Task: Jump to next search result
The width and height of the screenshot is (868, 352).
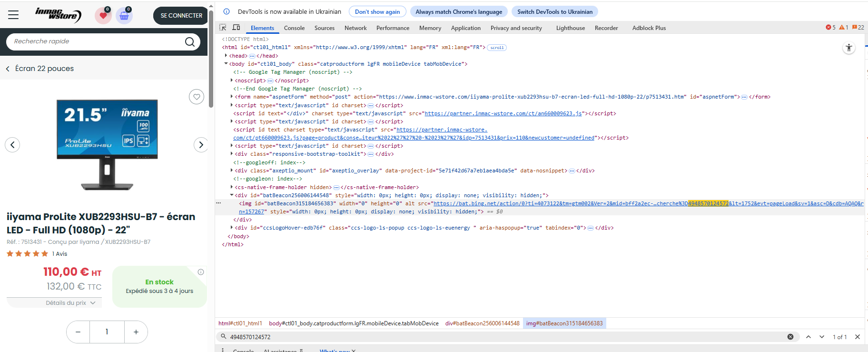Action: 822,337
